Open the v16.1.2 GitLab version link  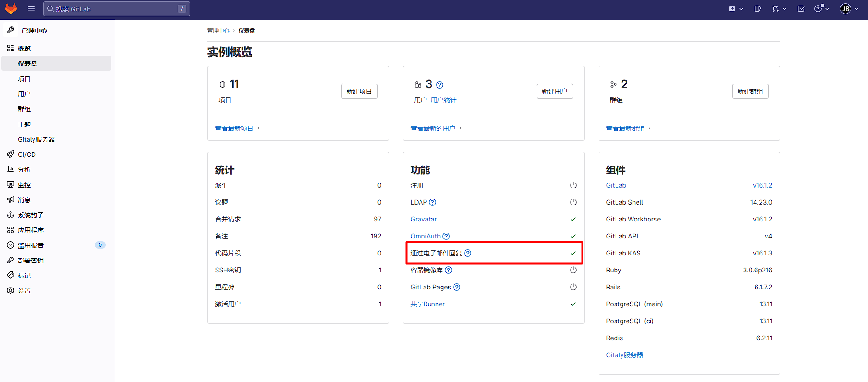[762, 185]
